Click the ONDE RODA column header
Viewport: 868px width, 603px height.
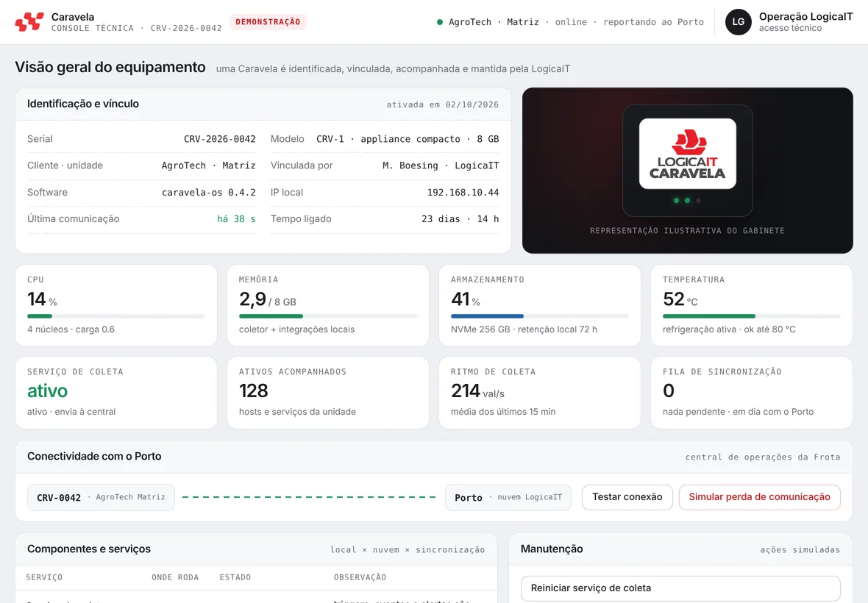click(175, 577)
